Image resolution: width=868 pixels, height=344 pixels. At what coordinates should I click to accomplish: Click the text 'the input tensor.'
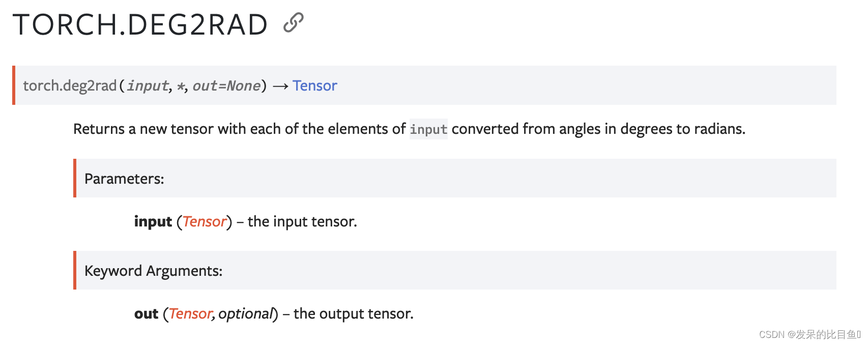point(302,221)
